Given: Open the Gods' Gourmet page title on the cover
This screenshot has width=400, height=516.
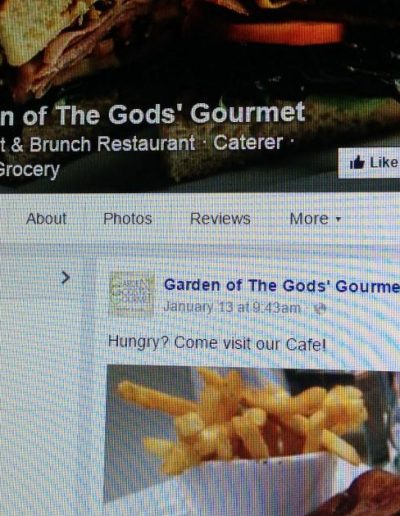Looking at the screenshot, I should (x=152, y=114).
